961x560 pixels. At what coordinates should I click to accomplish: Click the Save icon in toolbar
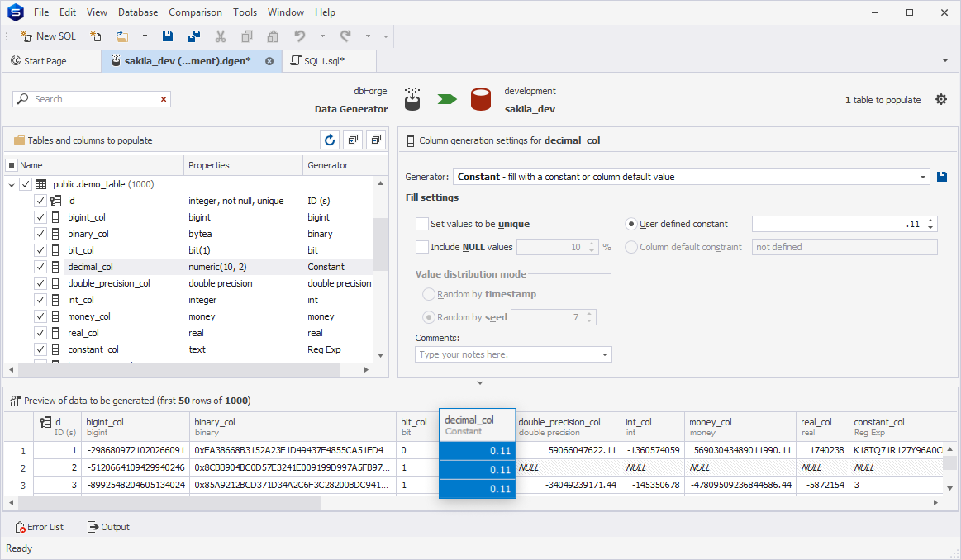[x=168, y=36]
